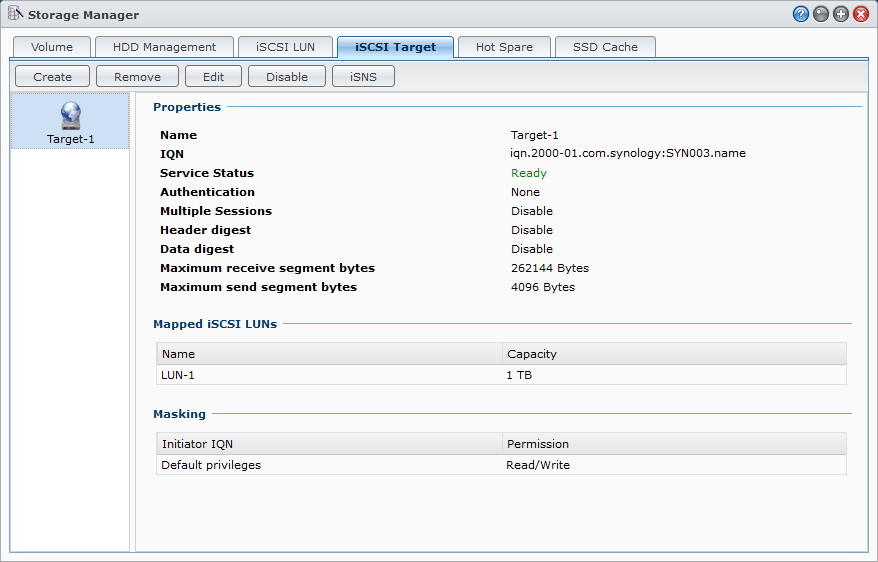Select the Default privileges masking row
Viewport: 878px width, 562px height.
click(x=500, y=465)
